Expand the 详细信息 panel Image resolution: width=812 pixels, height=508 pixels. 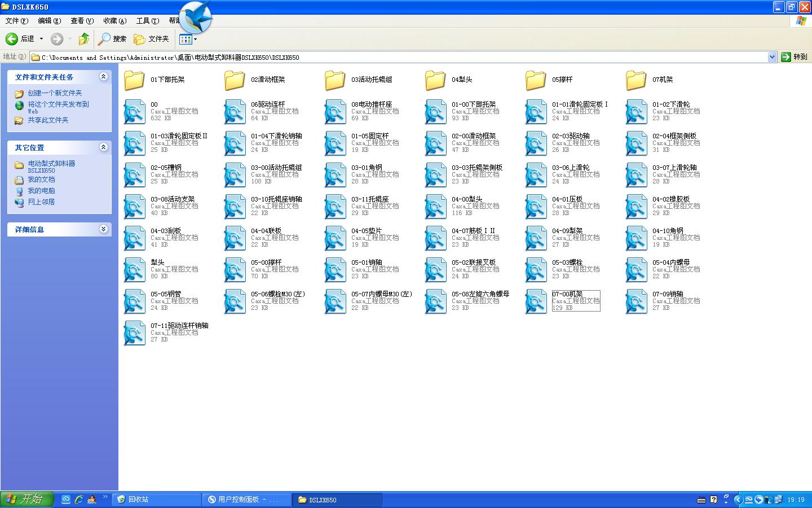103,229
